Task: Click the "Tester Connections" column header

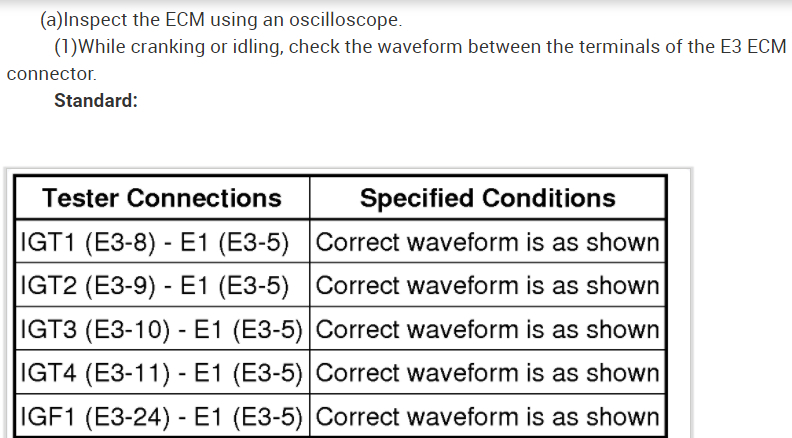Action: 162,198
